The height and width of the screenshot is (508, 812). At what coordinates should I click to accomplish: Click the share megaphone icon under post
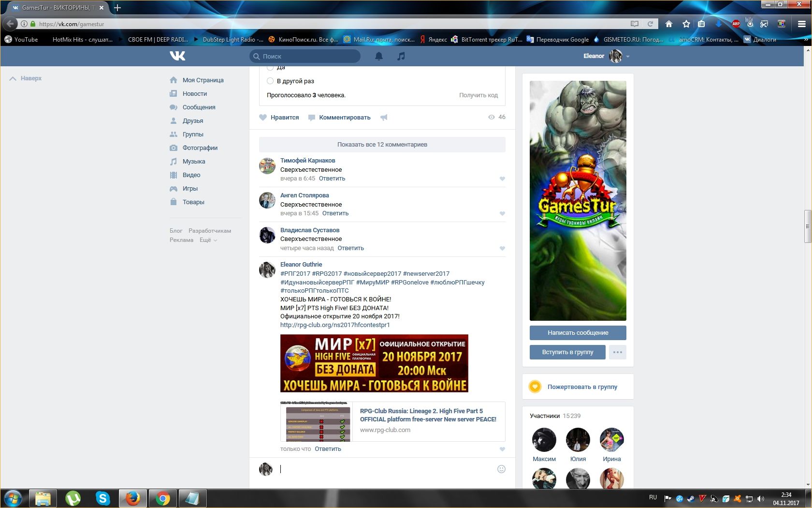coord(384,118)
